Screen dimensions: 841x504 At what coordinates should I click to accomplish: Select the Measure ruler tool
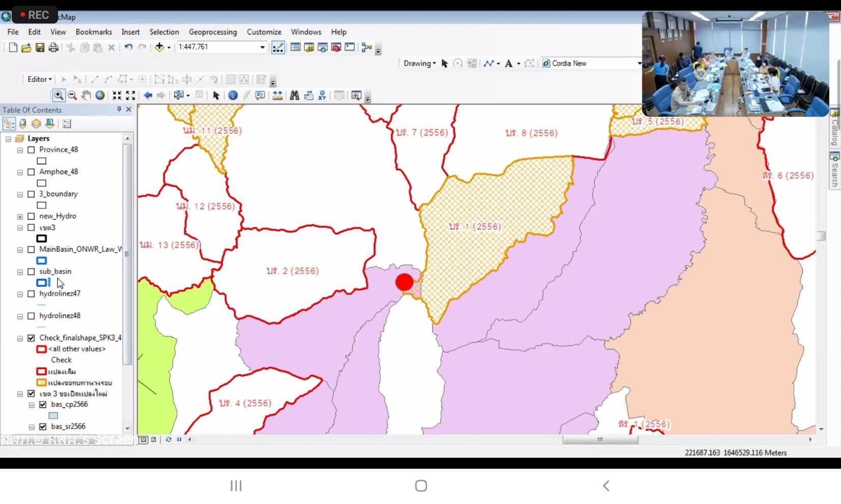(x=277, y=95)
